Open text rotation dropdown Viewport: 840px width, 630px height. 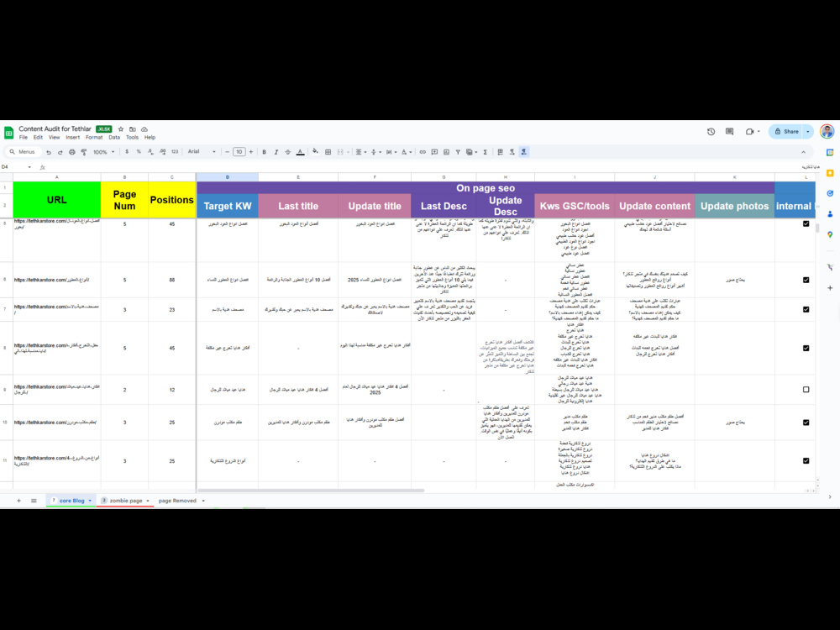pos(406,152)
